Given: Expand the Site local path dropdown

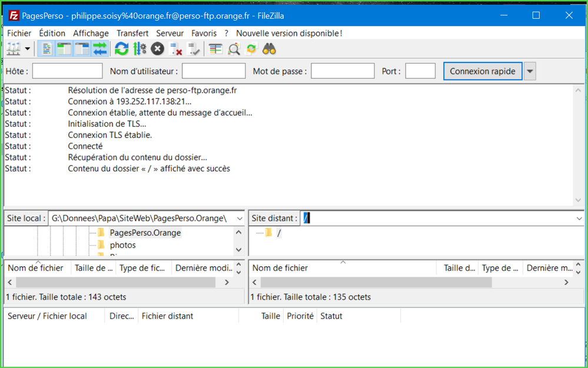Looking at the screenshot, I should coord(239,218).
